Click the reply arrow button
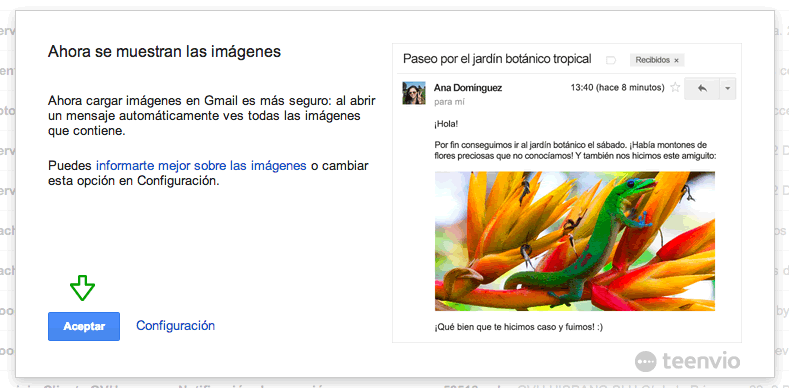The height and width of the screenshot is (388, 789). [702, 88]
